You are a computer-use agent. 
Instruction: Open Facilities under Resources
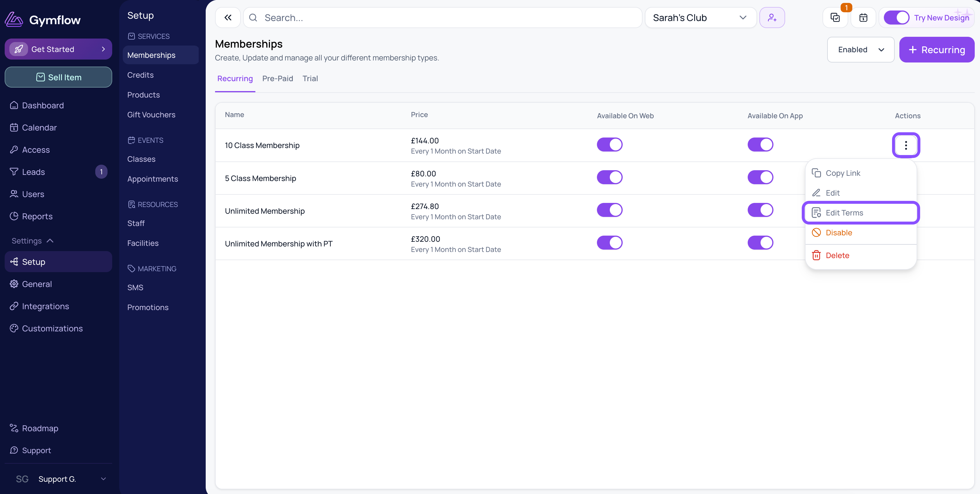pyautogui.click(x=143, y=243)
